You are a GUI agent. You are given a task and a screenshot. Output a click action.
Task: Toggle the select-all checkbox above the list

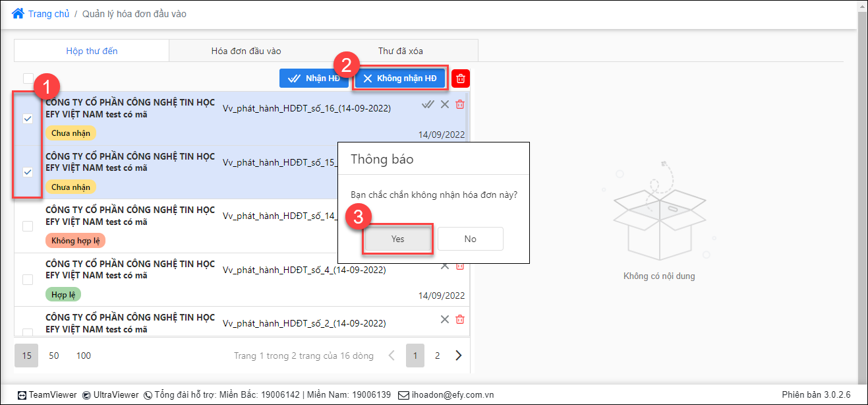(x=28, y=78)
